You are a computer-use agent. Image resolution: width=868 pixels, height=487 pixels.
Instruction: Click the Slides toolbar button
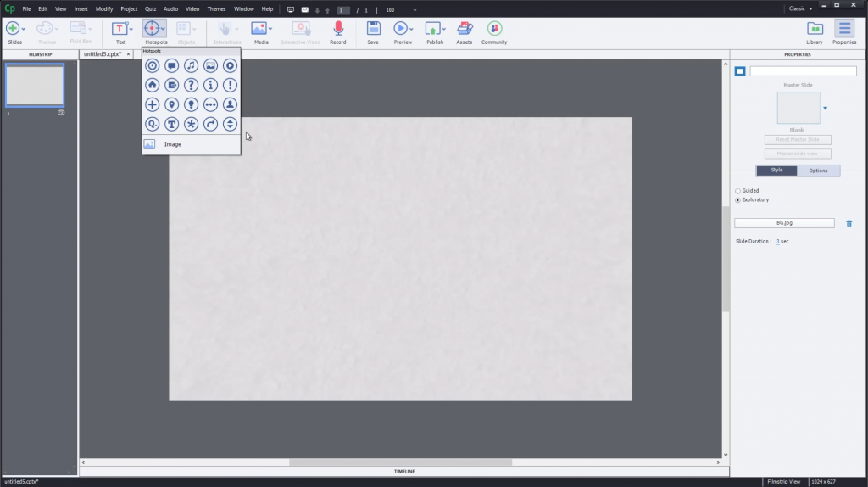point(14,33)
